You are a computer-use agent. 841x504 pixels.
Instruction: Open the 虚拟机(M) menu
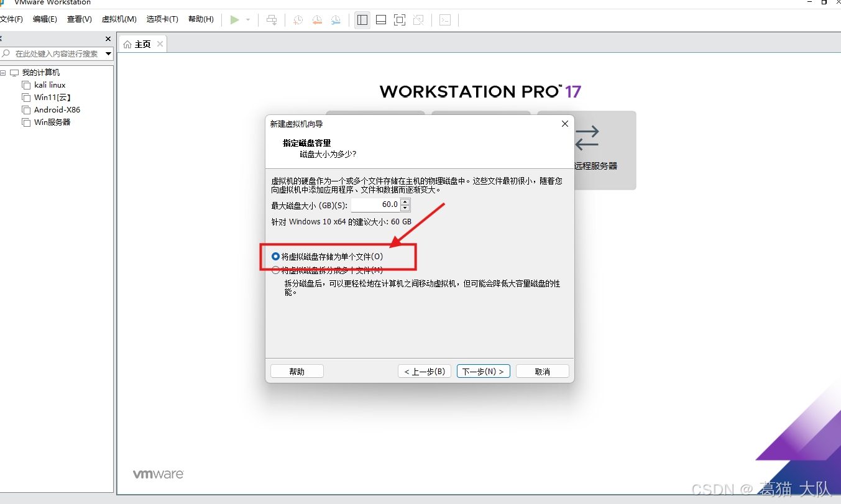(x=119, y=19)
